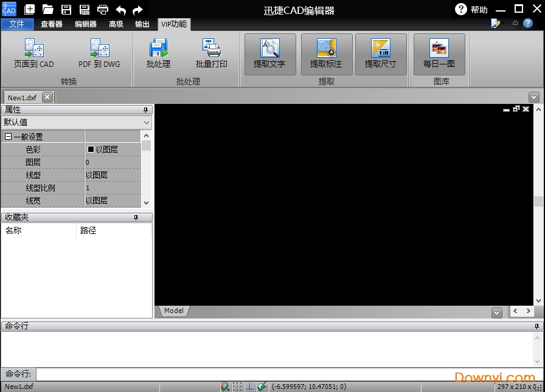Click into the 命令行 input field
The image size is (545, 392).
[286, 374]
